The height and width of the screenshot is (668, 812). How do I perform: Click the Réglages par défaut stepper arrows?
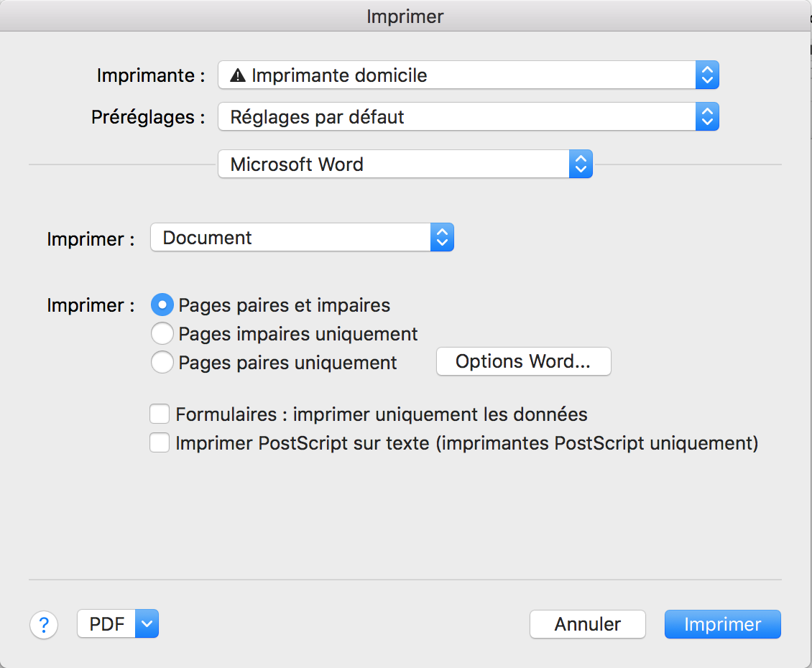pyautogui.click(x=707, y=116)
